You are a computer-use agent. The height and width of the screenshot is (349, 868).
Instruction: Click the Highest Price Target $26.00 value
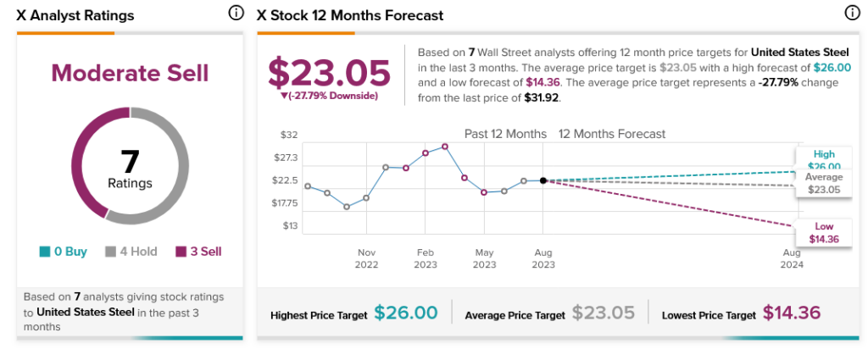(x=406, y=313)
